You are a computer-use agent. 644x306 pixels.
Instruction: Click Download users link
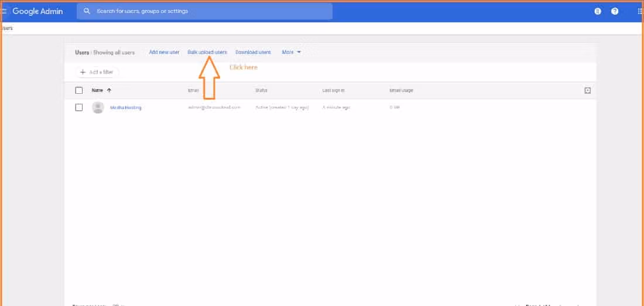(253, 52)
